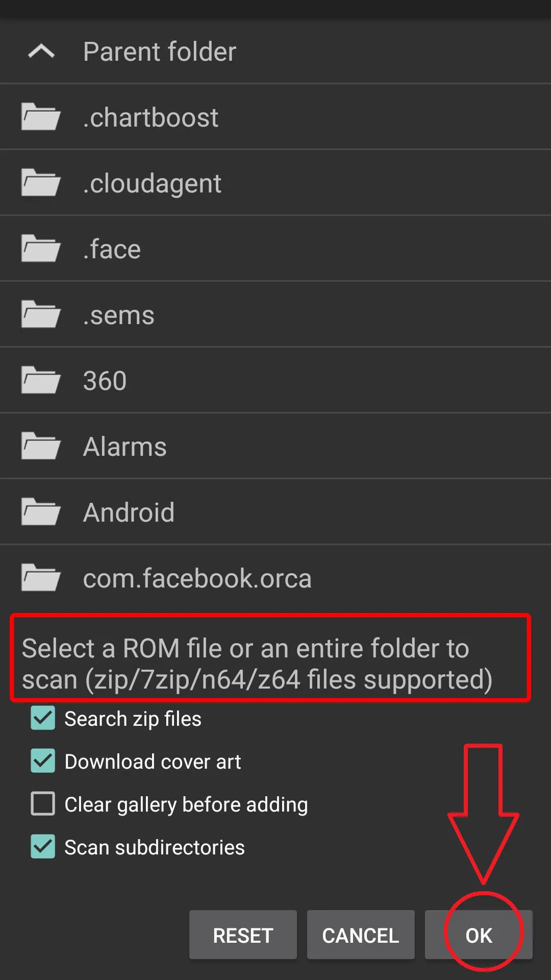Open the .sems folder name
Screen dimensions: 551x980
pos(119,315)
